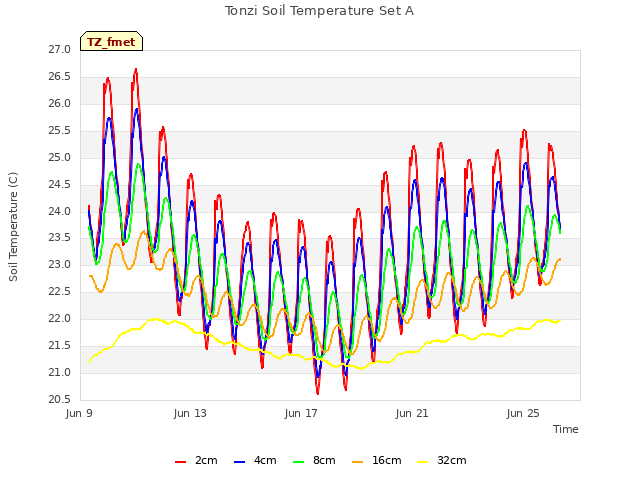Click the 26.0 y-axis tick label

(60, 104)
